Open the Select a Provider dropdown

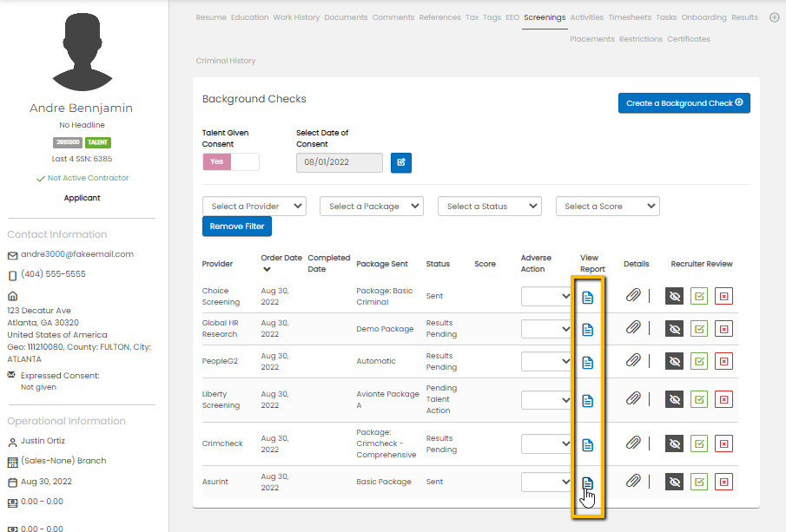[x=254, y=207]
